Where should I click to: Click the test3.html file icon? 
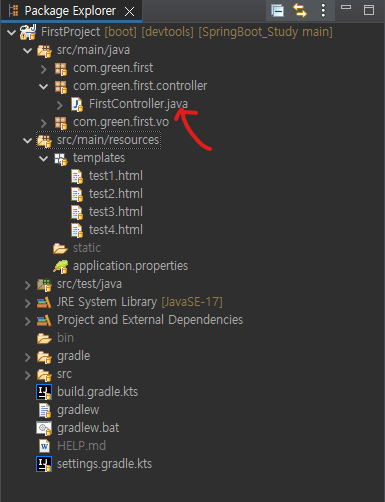point(77,212)
